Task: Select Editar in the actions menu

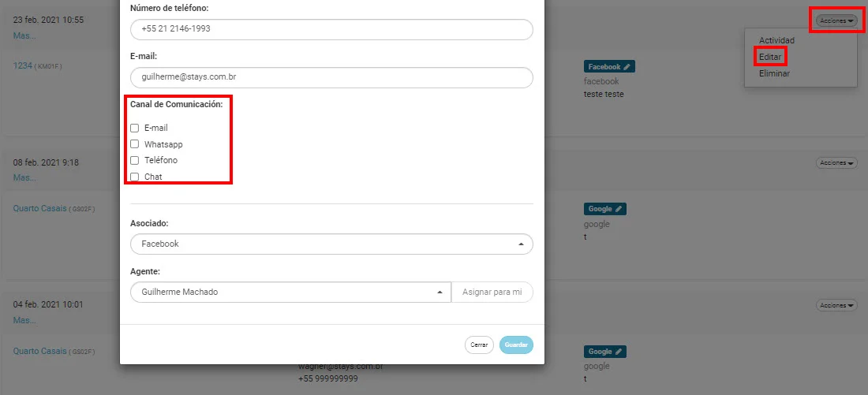Action: click(x=770, y=57)
